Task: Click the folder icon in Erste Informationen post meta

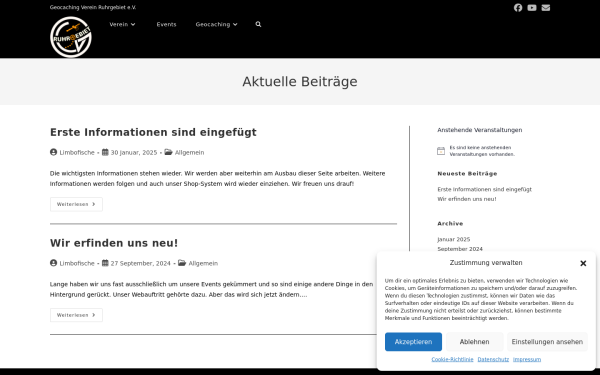Action: (x=168, y=152)
